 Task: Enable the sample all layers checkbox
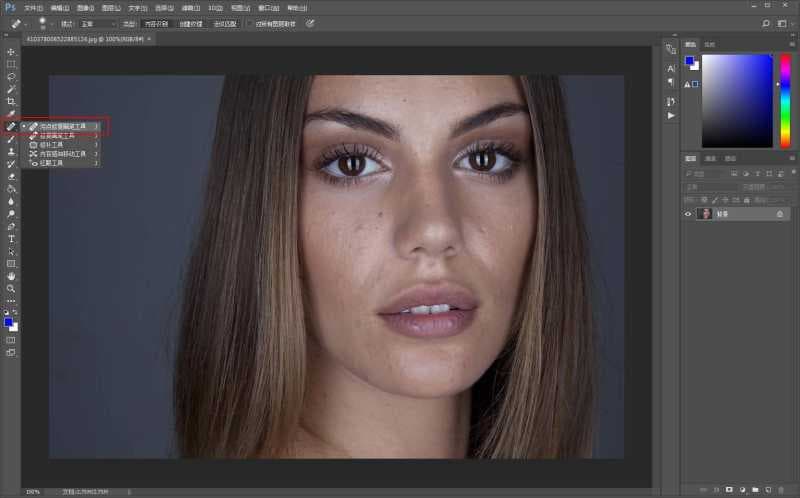(249, 23)
